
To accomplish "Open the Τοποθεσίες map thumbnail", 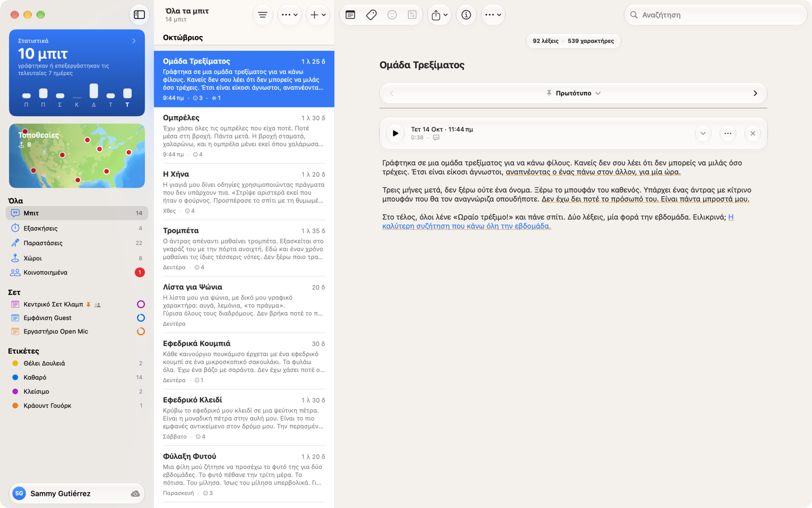I will 77,156.
